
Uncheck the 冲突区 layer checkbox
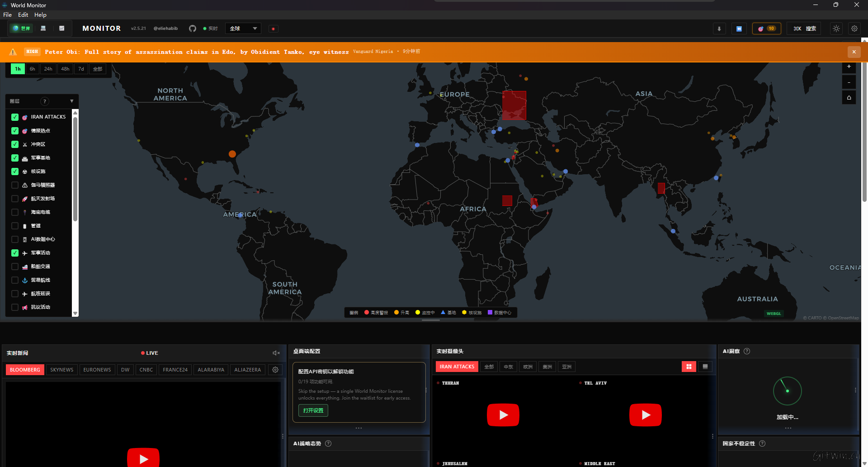(15, 144)
